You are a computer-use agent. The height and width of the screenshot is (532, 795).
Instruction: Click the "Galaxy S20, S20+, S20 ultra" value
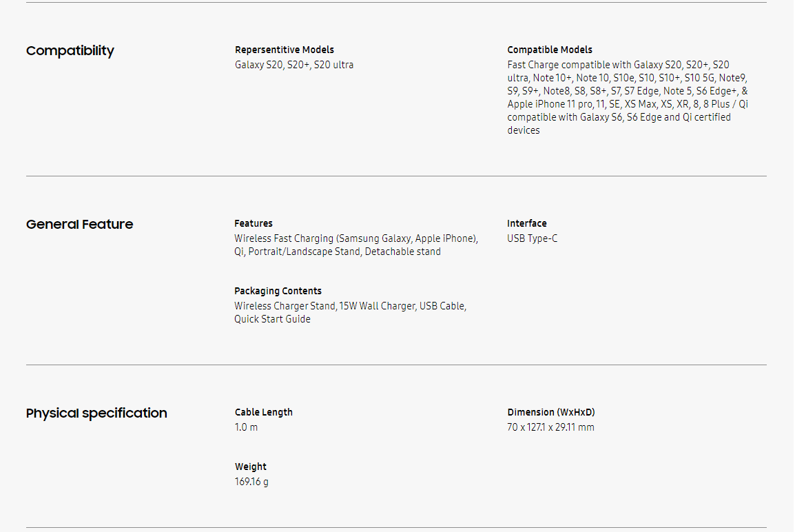(x=294, y=65)
